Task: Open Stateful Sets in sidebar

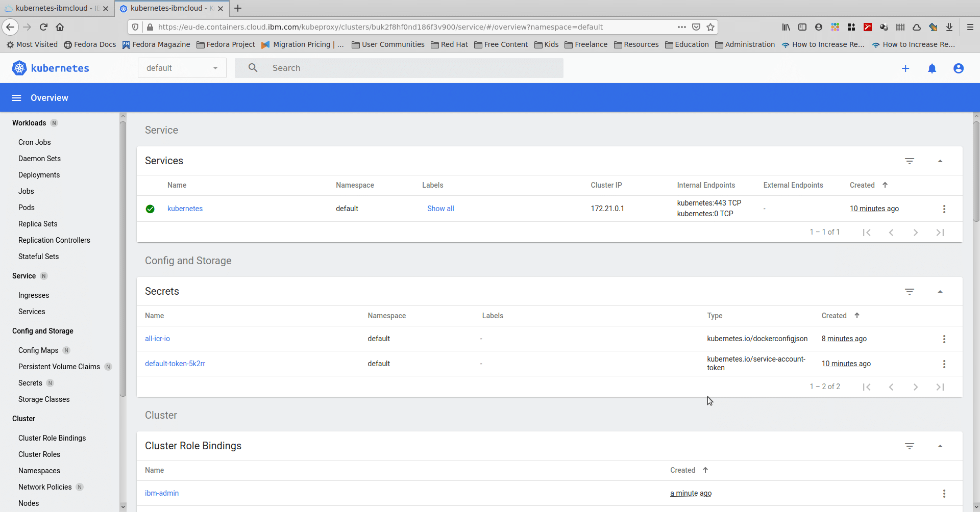Action: [x=38, y=257]
